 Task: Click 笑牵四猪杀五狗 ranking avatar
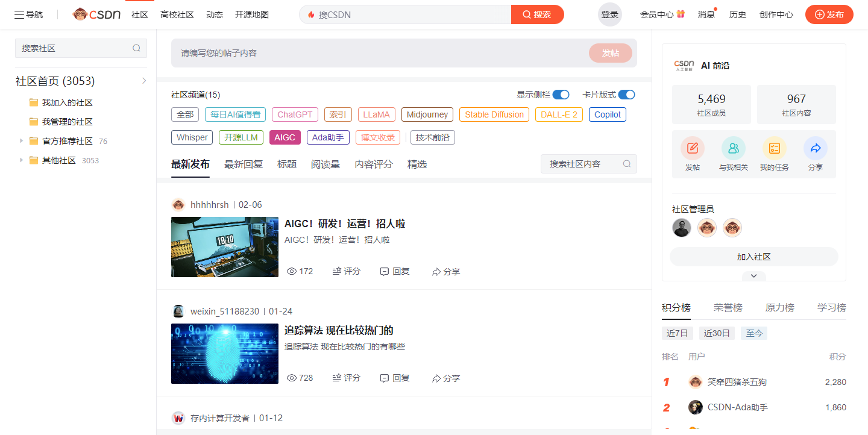[696, 382]
